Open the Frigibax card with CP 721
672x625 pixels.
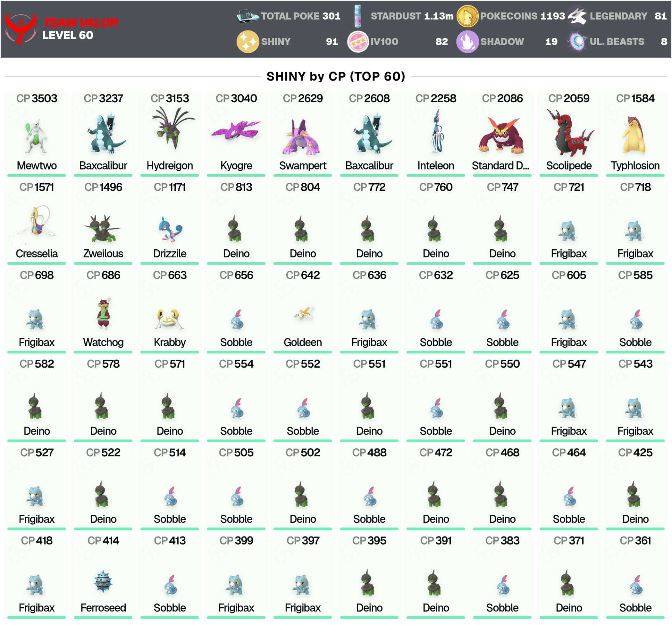tap(569, 223)
